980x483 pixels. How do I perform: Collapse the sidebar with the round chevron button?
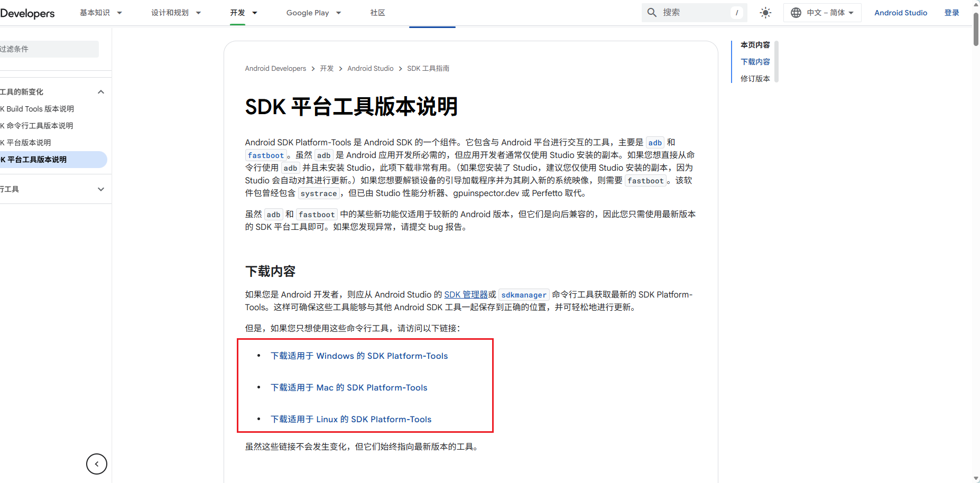tap(97, 464)
